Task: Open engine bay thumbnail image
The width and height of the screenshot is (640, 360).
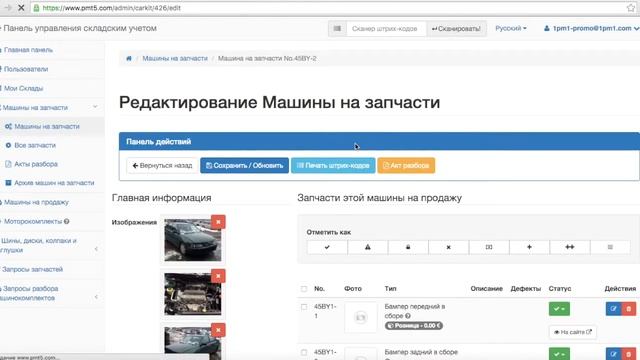Action: click(x=193, y=294)
